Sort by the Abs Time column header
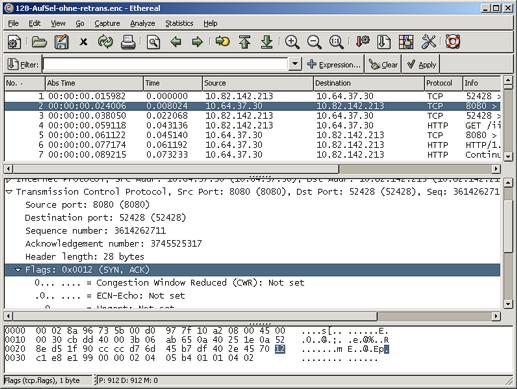Screen dimensions: 517x389 94,83
